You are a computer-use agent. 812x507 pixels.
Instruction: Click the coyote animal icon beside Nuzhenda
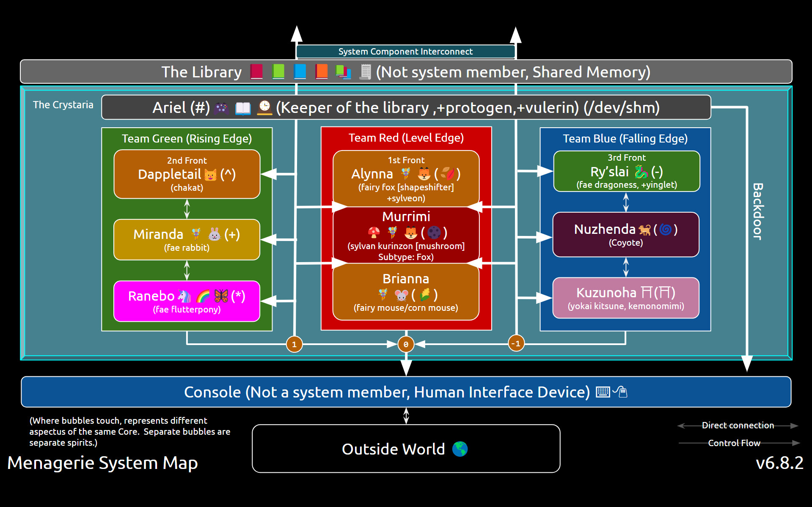[644, 230]
